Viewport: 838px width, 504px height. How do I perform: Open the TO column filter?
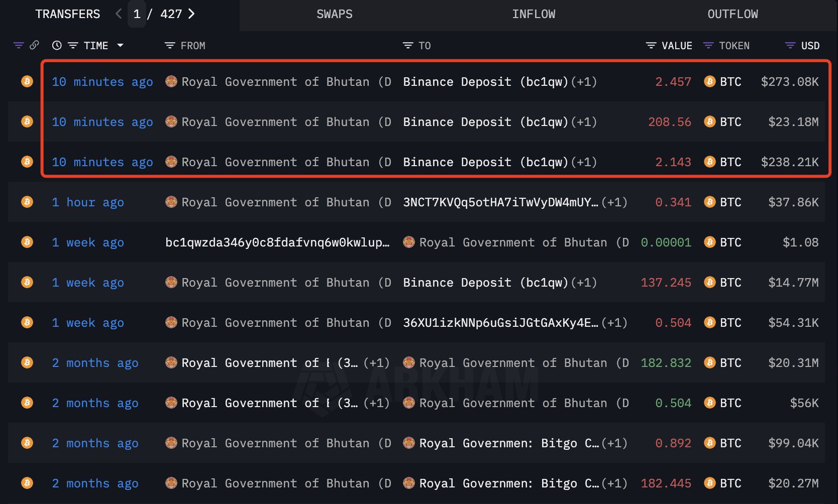point(408,46)
